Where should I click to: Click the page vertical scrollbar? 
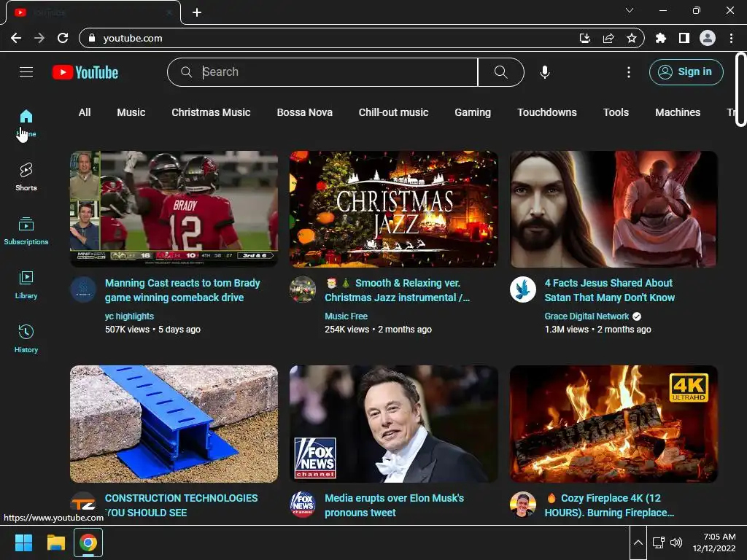coord(740,89)
